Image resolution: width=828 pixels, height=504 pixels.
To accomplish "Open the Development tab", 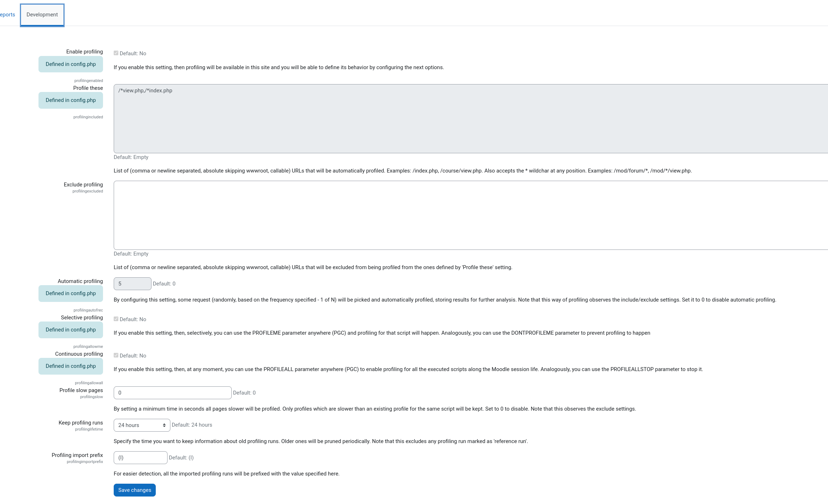I will [42, 15].
